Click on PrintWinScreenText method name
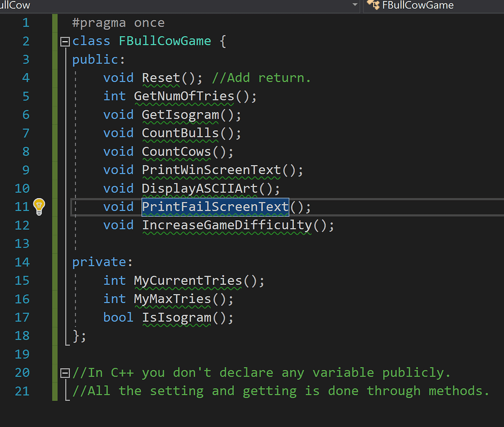The image size is (504, 427). click(x=212, y=170)
